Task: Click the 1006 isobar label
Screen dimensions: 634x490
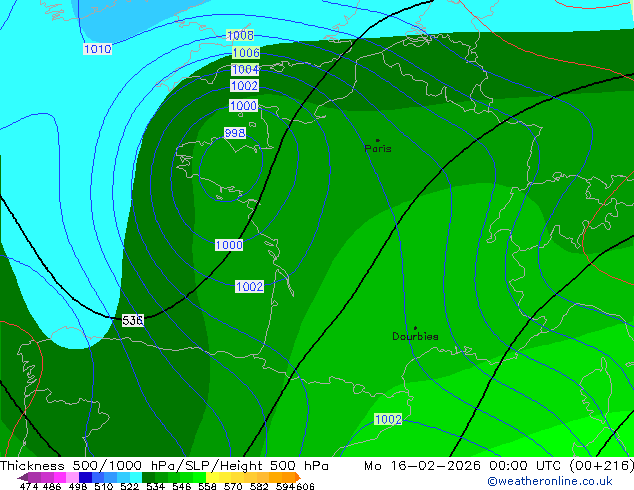Action: coord(246,53)
